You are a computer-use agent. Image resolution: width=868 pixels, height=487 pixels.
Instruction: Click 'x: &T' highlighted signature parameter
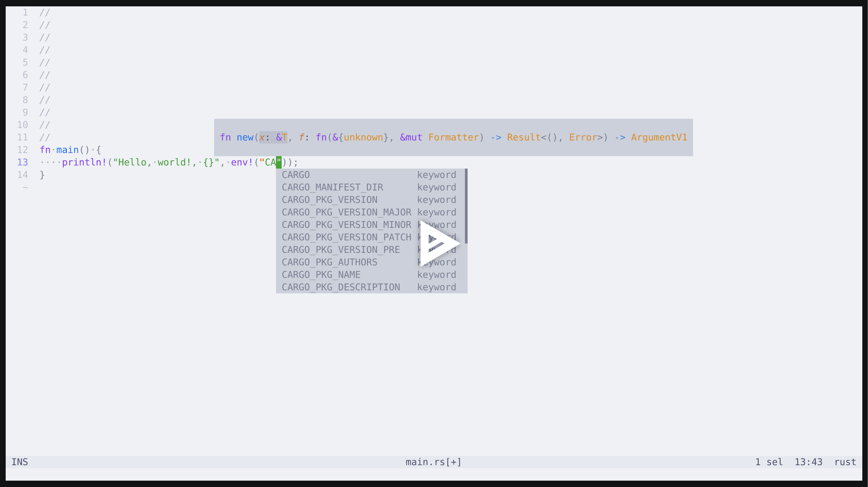(x=273, y=137)
